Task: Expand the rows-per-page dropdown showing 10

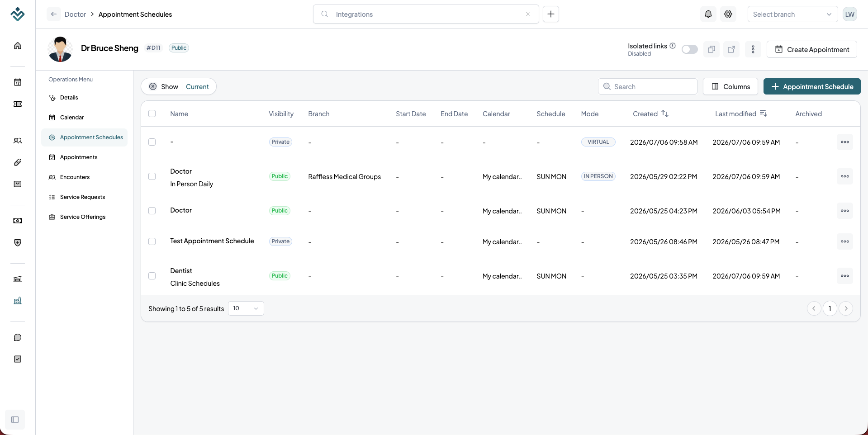Action: point(246,308)
